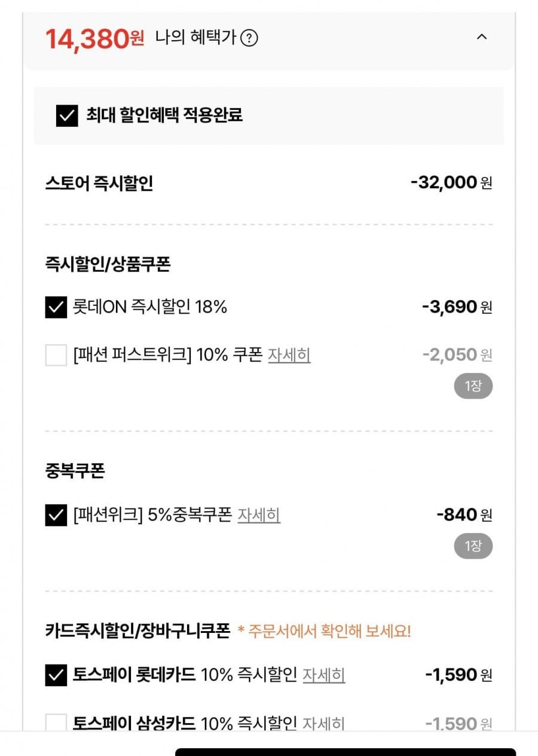The image size is (538, 756).
Task: Click the help icon beside 나의 혜택가
Action: (x=249, y=38)
